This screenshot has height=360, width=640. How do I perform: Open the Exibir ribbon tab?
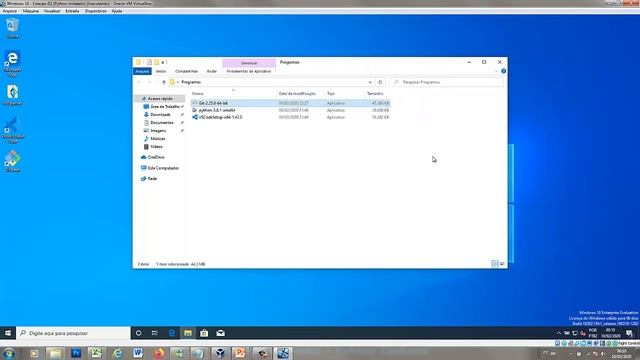tap(211, 71)
